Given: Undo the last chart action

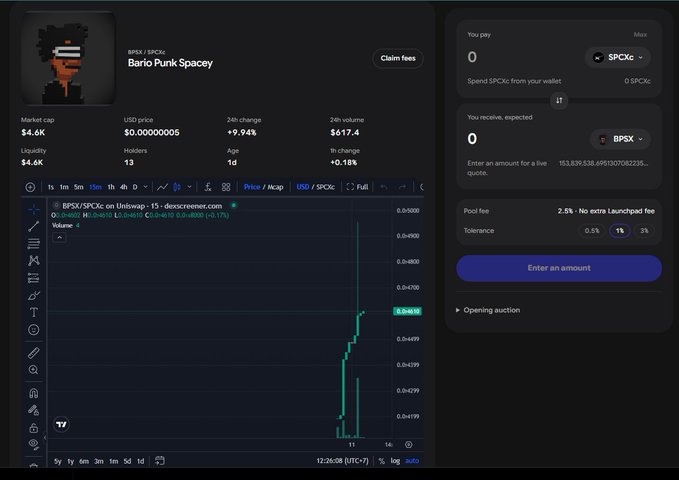Looking at the screenshot, I should [x=384, y=187].
